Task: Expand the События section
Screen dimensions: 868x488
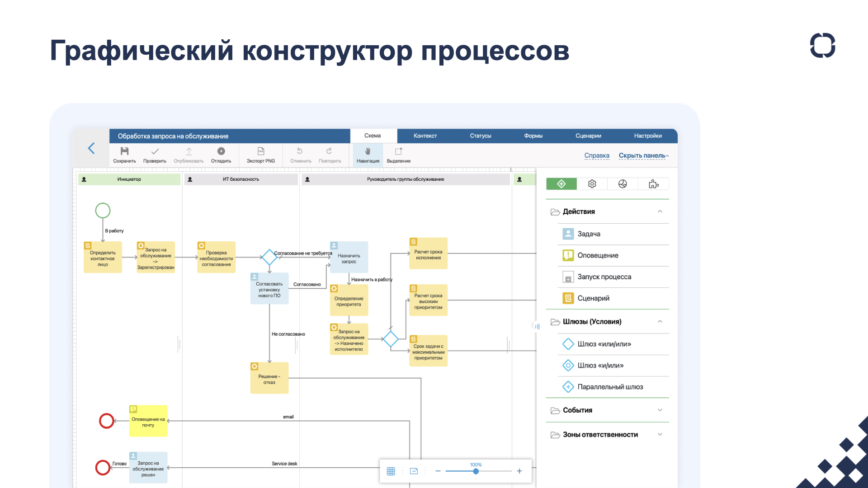Action: click(x=660, y=410)
